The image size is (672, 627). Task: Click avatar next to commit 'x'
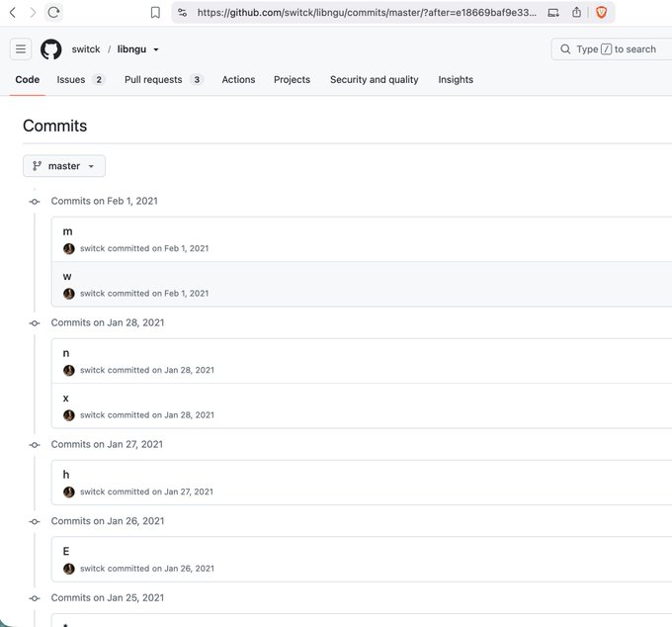(x=68, y=415)
